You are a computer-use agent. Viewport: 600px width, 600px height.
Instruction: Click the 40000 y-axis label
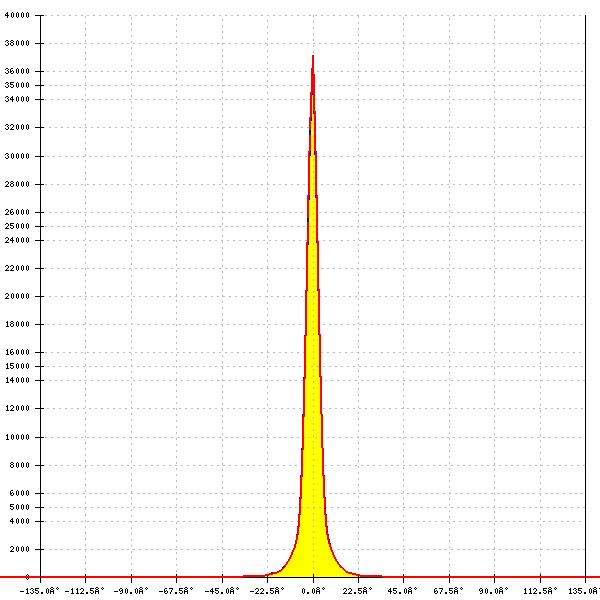(17, 15)
